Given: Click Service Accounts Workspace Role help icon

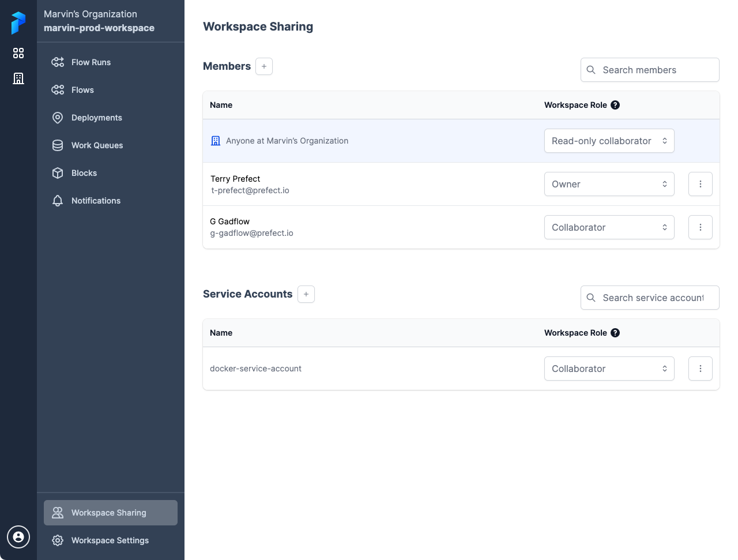Looking at the screenshot, I should click(x=615, y=333).
